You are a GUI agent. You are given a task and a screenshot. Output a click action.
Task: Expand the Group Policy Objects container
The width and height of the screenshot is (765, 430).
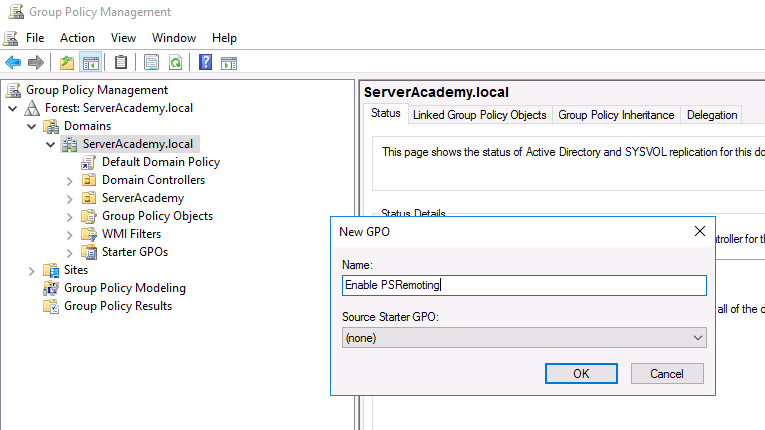point(69,217)
